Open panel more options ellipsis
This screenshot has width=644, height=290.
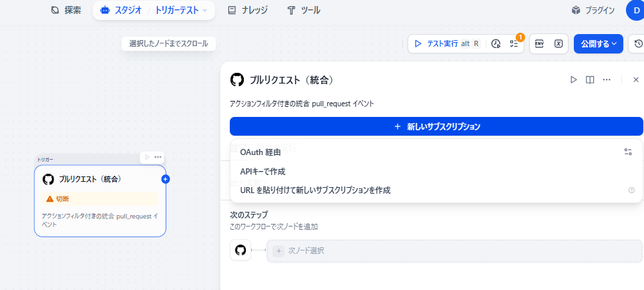(x=607, y=80)
